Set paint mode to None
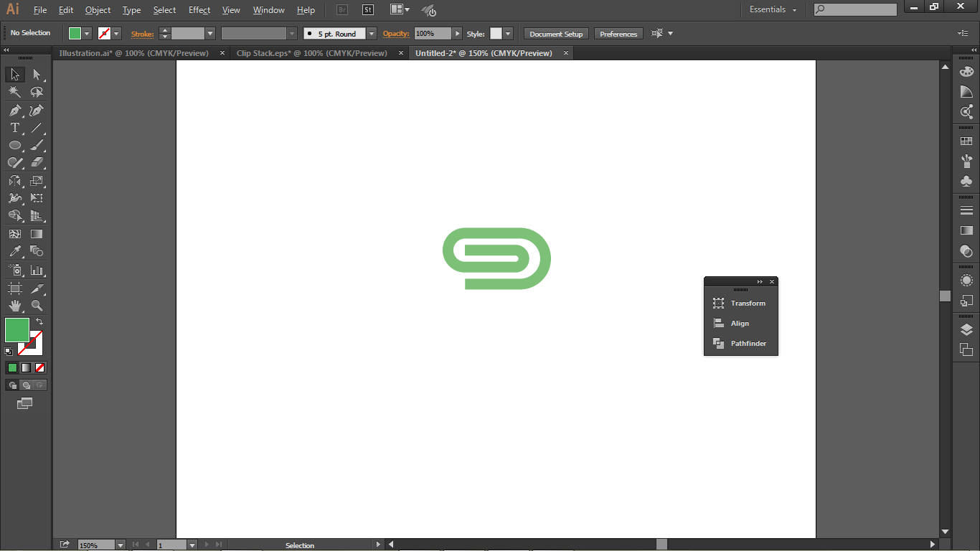Image resolution: width=980 pixels, height=551 pixels. [40, 368]
